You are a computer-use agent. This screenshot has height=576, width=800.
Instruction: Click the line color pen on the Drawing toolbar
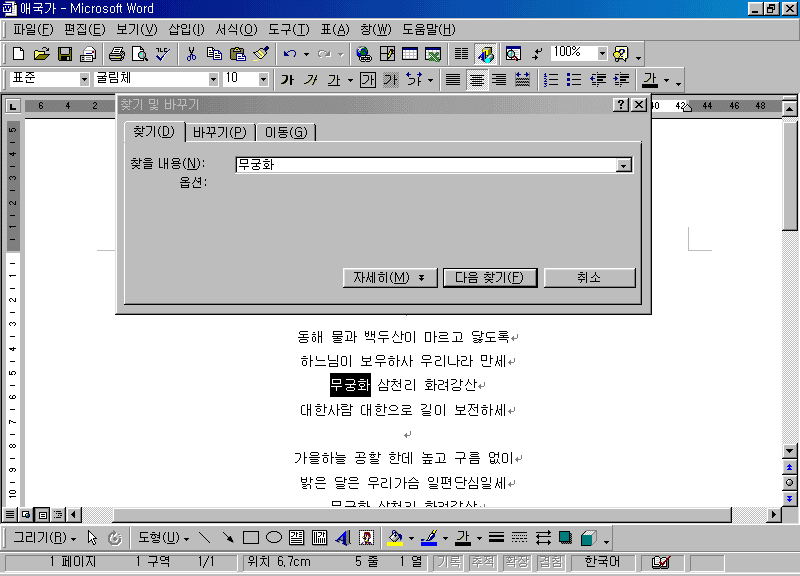click(430, 537)
